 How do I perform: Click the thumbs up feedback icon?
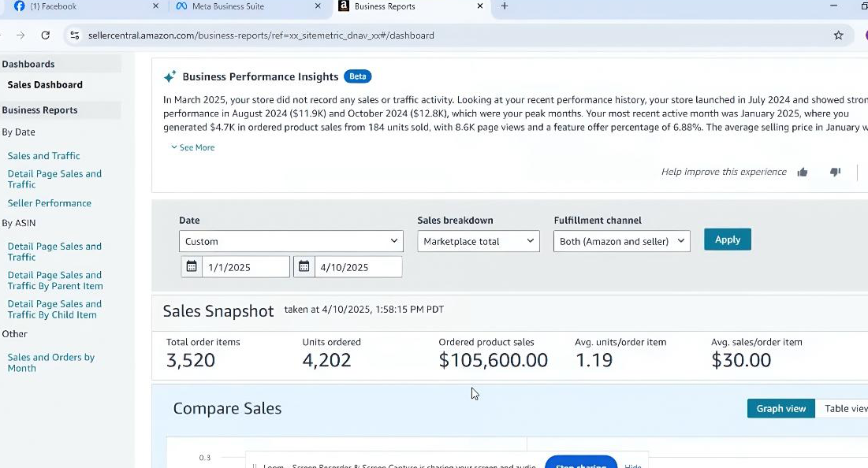[803, 172]
